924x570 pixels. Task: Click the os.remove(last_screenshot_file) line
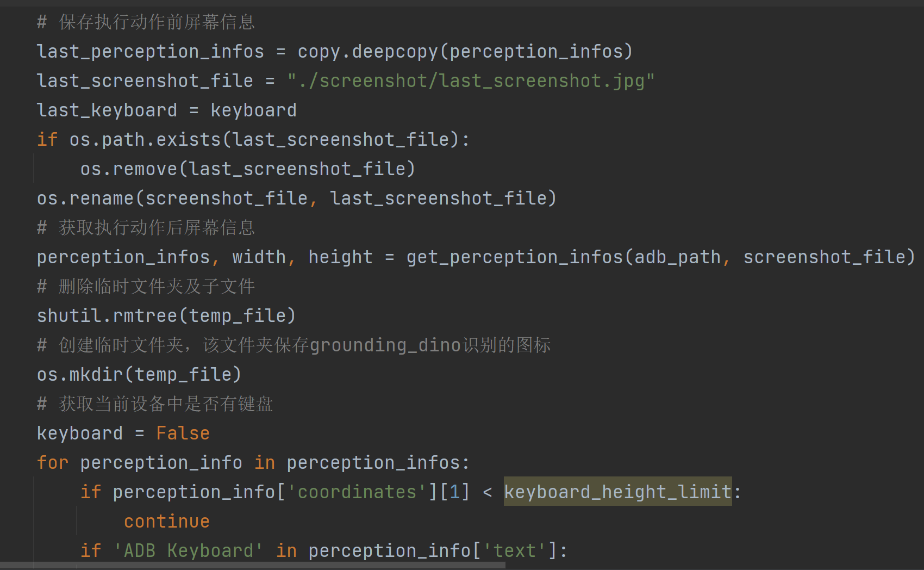248,169
